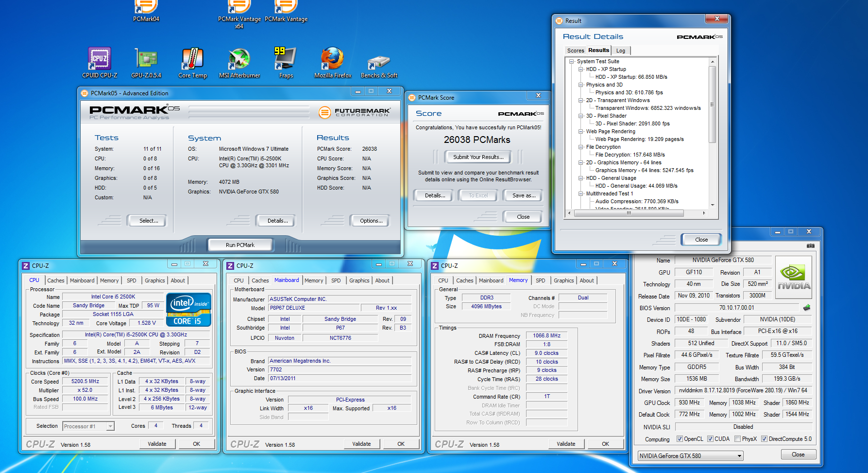Toggle the CUDA checkbox in GPU-Z
Screen dimensions: 868x473
[x=710, y=439]
